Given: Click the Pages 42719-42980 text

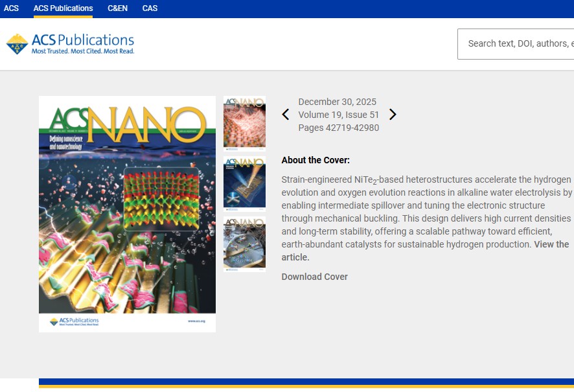Looking at the screenshot, I should pos(339,128).
